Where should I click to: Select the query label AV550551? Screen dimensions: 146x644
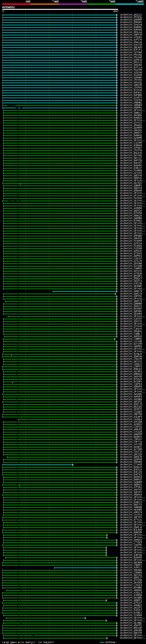8,7
